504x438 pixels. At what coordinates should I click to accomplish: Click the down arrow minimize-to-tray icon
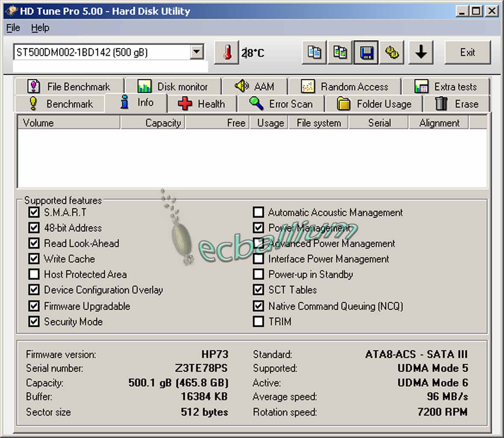pyautogui.click(x=421, y=53)
